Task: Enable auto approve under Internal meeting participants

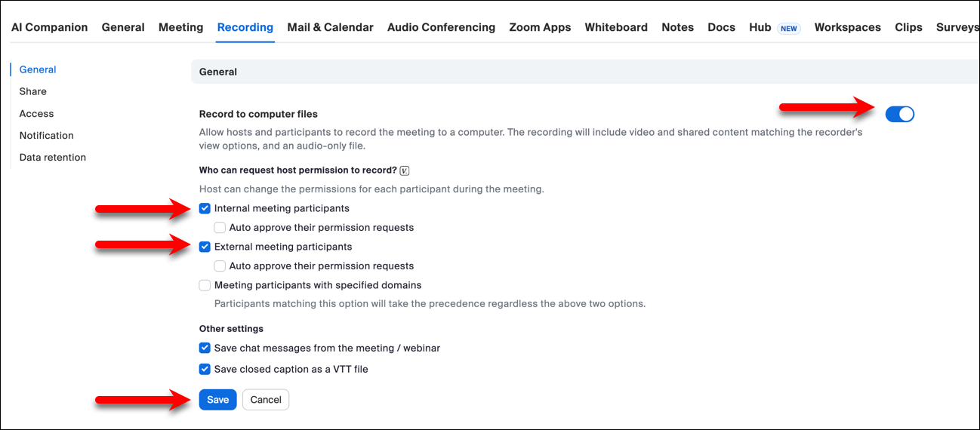Action: click(220, 227)
